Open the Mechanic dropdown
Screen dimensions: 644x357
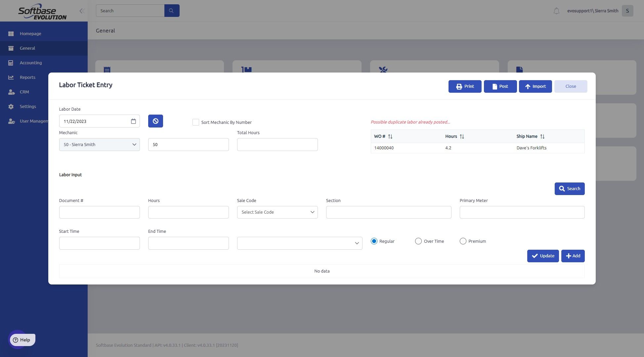coord(100,144)
